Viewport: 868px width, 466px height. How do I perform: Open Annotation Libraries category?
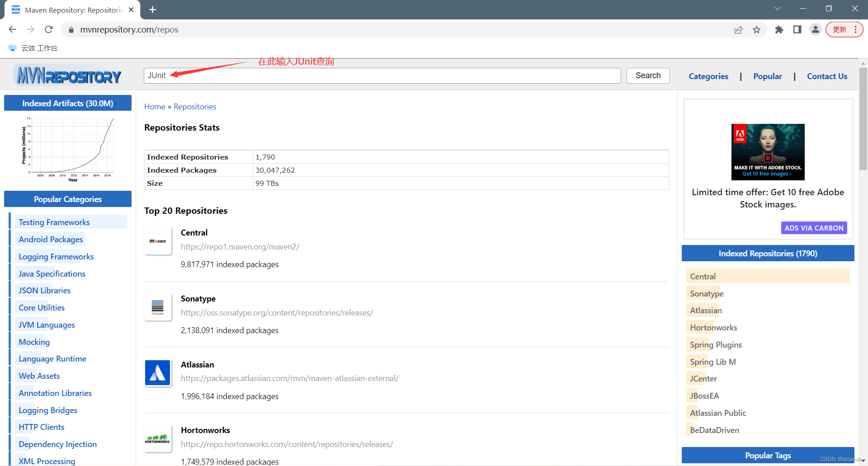[55, 393]
